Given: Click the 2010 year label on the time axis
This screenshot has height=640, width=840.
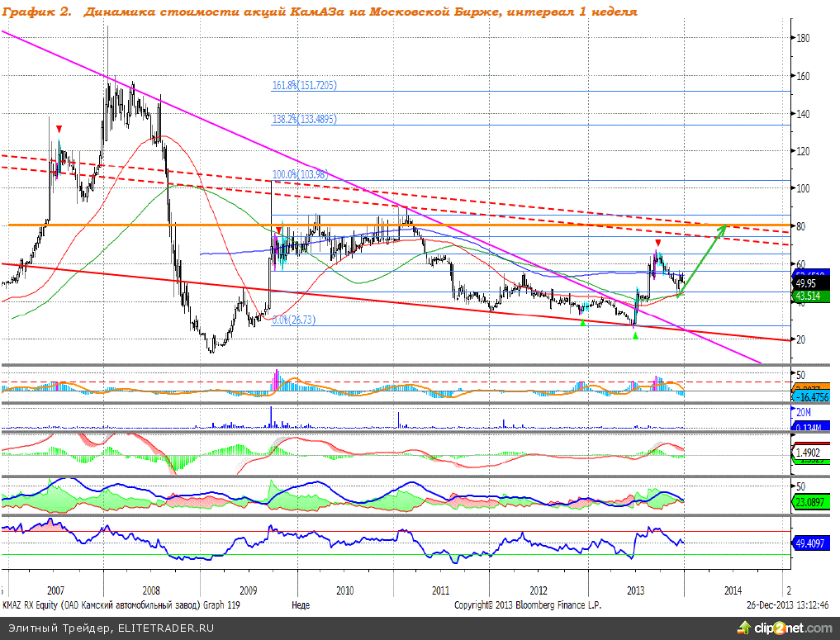Looking at the screenshot, I should click(x=344, y=590).
